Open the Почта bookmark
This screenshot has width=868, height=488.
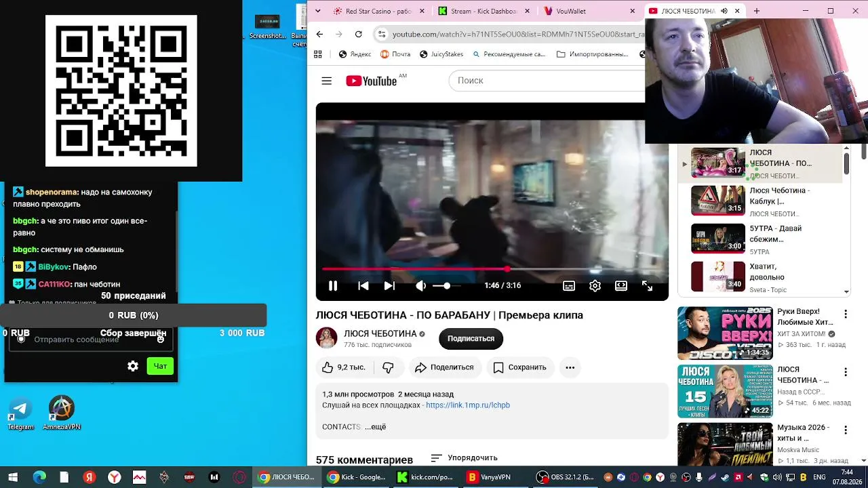395,54
